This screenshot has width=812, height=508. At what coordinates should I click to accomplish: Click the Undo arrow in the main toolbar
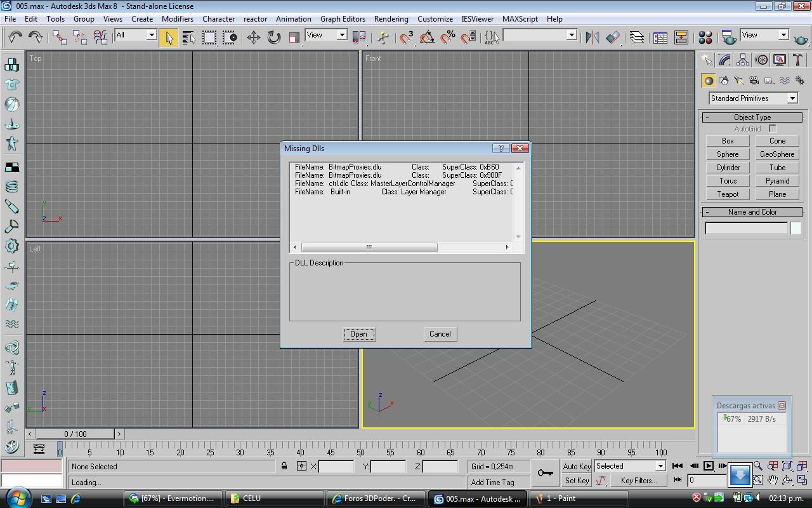(15, 37)
